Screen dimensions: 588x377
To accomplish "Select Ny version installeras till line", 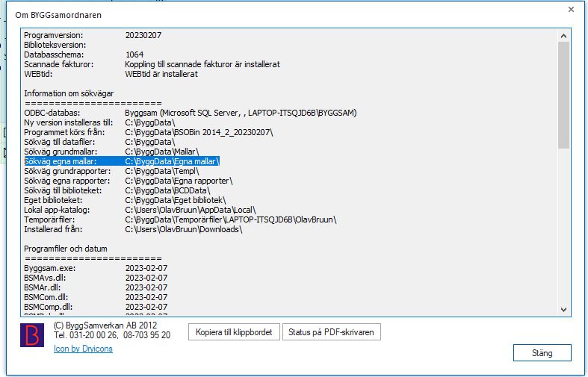I will 100,122.
